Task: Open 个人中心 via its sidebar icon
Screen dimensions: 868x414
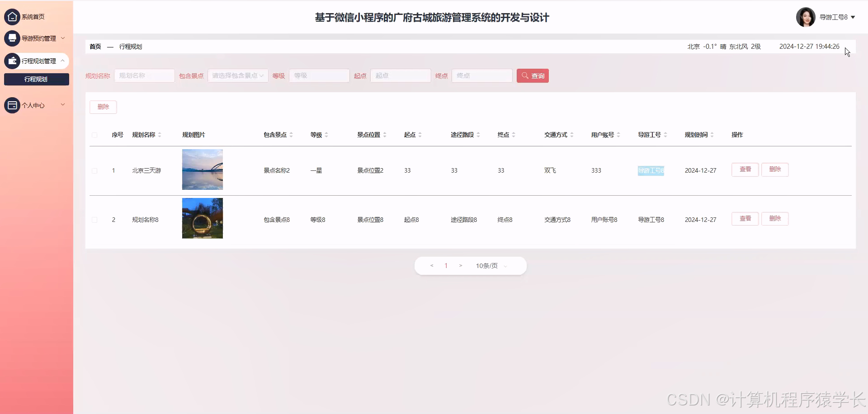Action: pos(12,105)
